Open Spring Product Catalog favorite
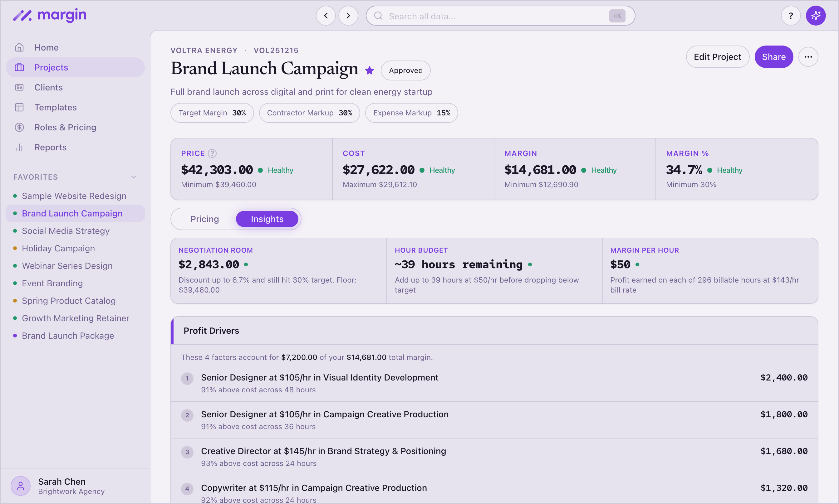 click(x=75, y=301)
